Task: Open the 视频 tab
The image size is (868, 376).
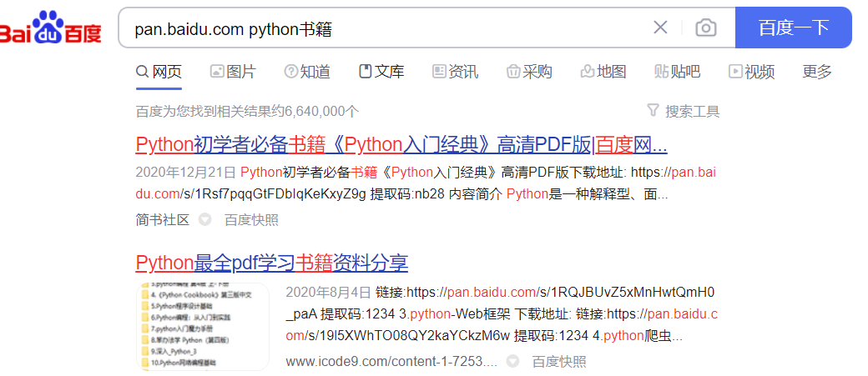Action: point(752,72)
